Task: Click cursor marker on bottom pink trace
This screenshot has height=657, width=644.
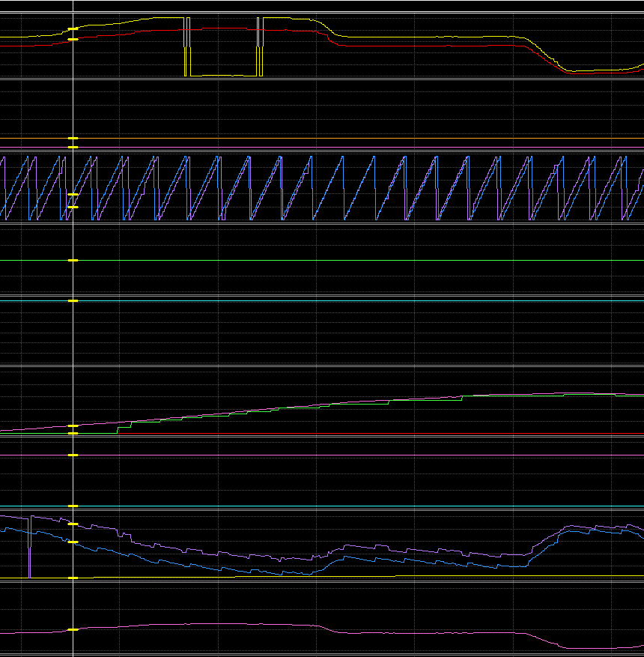Action: click(x=73, y=629)
